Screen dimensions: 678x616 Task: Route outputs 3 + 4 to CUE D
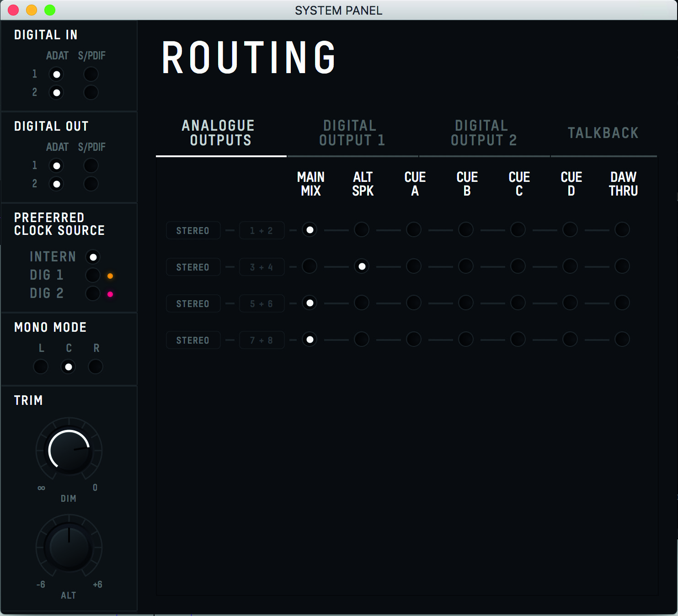[x=570, y=266]
